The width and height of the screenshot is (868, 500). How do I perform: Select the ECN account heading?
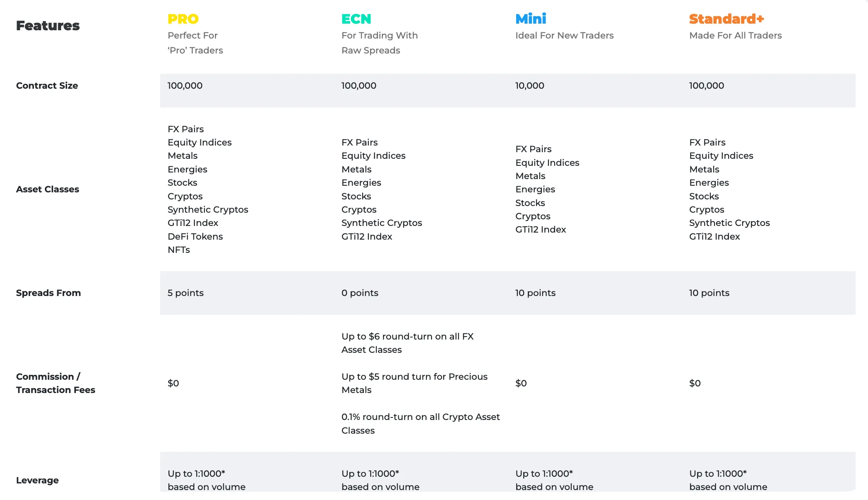(x=356, y=19)
